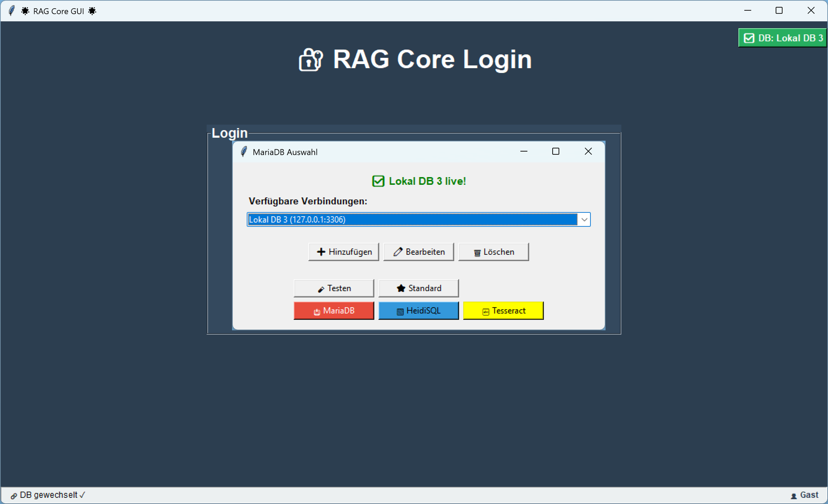This screenshot has height=504, width=828.
Task: Click the plus icon on Hinzufügen
Action: pyautogui.click(x=321, y=252)
